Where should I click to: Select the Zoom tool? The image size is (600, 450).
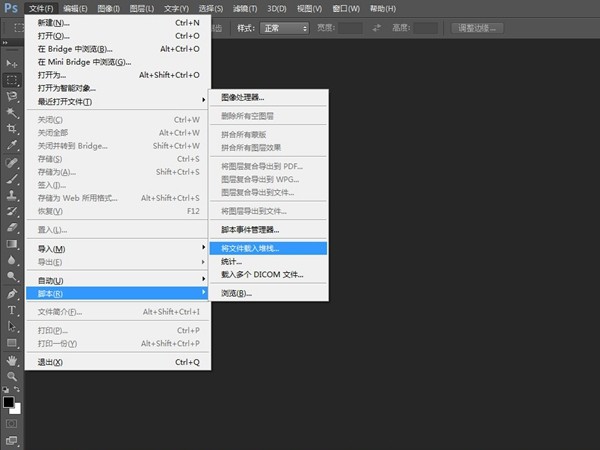pos(11,377)
